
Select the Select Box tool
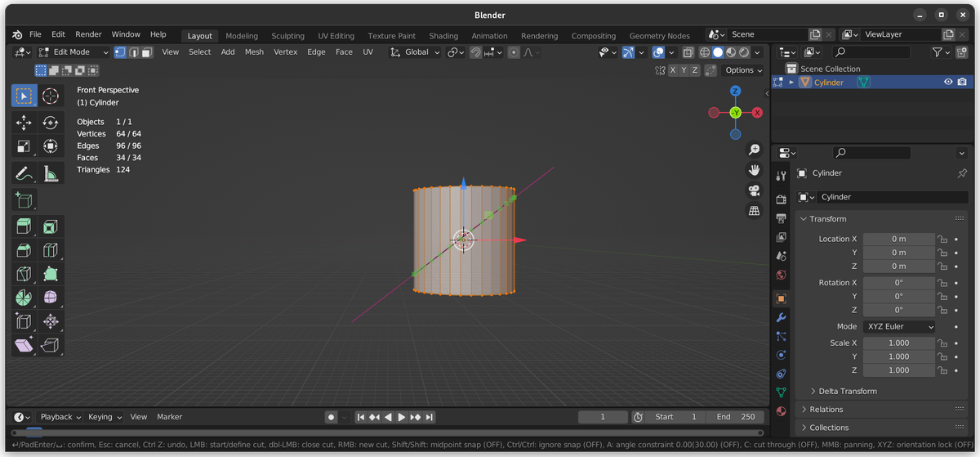[x=24, y=96]
